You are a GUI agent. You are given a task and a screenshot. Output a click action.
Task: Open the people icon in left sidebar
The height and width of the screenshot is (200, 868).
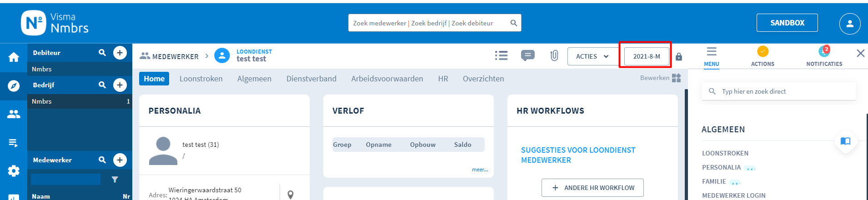pyautogui.click(x=14, y=114)
